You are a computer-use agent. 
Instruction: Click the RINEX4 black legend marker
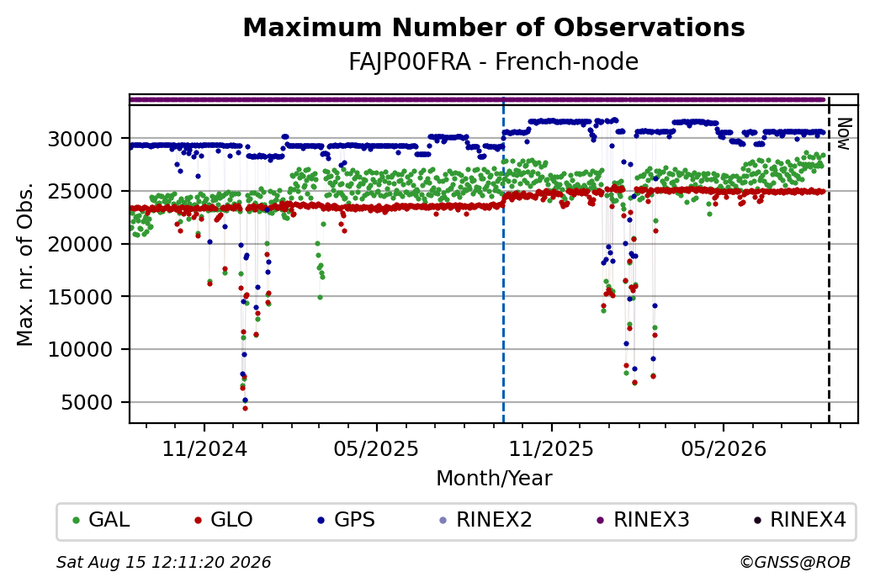757,521
